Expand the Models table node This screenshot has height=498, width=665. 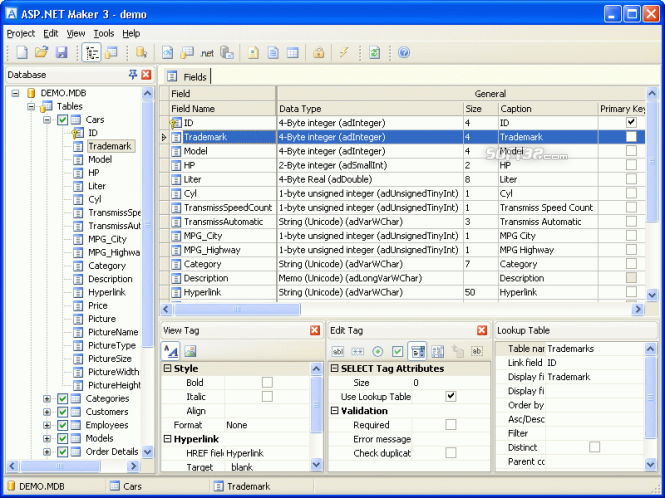click(x=47, y=439)
